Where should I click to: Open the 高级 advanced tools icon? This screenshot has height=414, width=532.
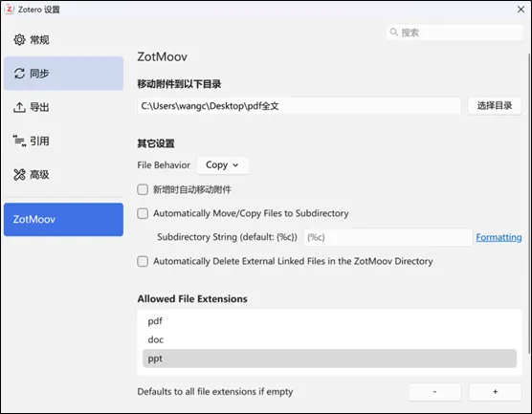(x=19, y=175)
